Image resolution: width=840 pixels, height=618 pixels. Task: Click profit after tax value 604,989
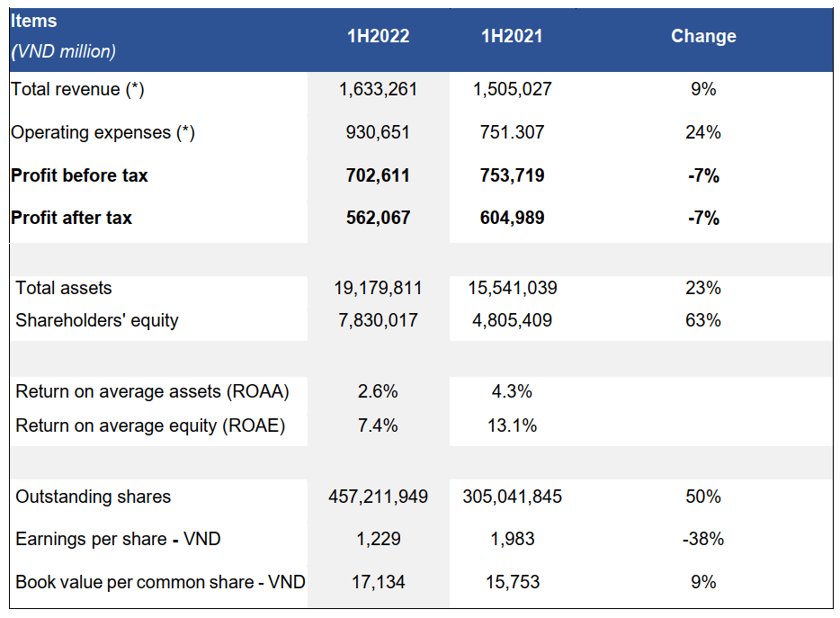click(x=512, y=218)
